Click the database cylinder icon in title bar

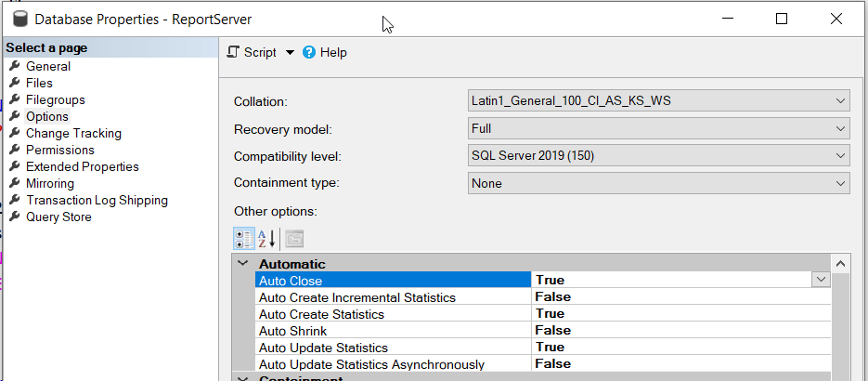tap(20, 20)
